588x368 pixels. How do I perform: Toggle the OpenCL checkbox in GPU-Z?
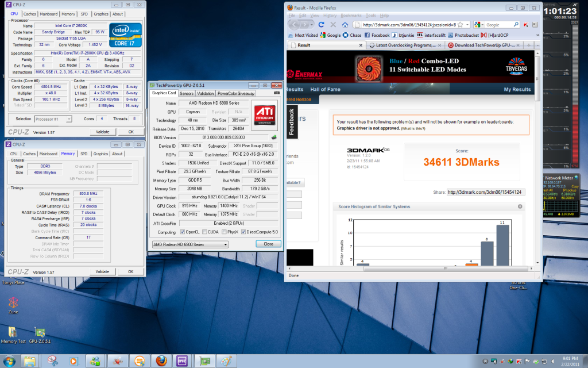coord(183,232)
